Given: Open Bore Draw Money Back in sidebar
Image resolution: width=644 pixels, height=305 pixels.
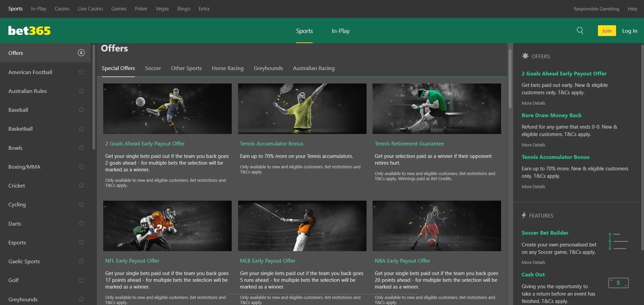Looking at the screenshot, I should pyautogui.click(x=552, y=115).
